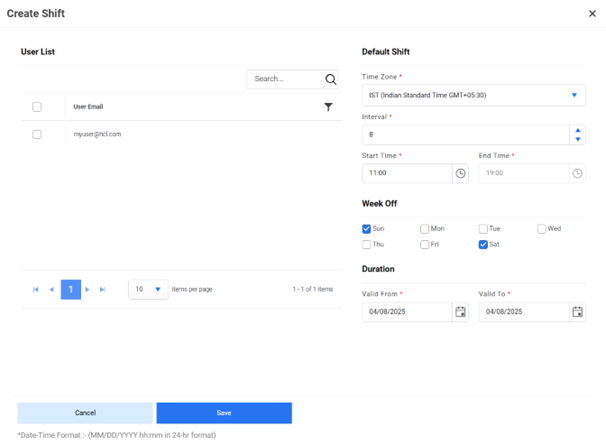Open the User Email column filter
This screenshot has height=445, width=606.
(x=328, y=107)
